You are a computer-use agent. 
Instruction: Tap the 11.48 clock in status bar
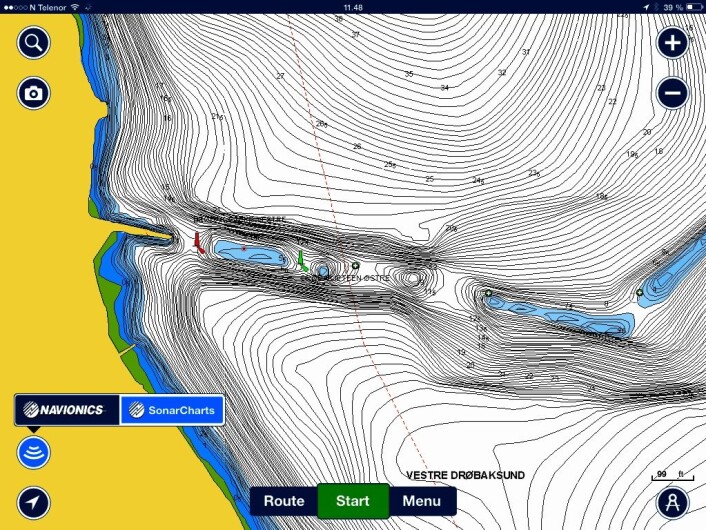click(353, 7)
